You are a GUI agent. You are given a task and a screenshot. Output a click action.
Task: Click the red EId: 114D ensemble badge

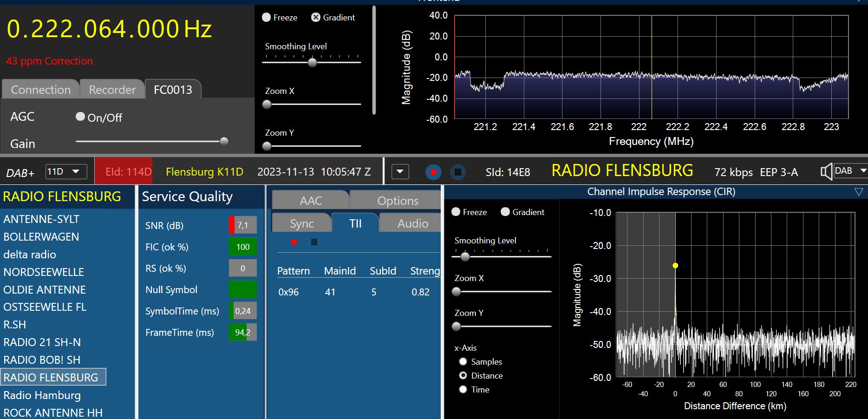click(124, 172)
